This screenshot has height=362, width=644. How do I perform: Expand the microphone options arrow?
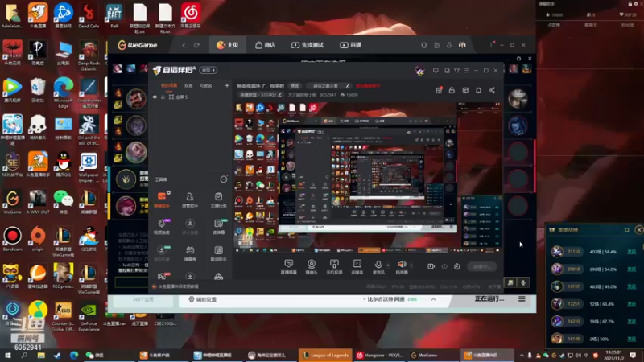pyautogui.click(x=388, y=265)
